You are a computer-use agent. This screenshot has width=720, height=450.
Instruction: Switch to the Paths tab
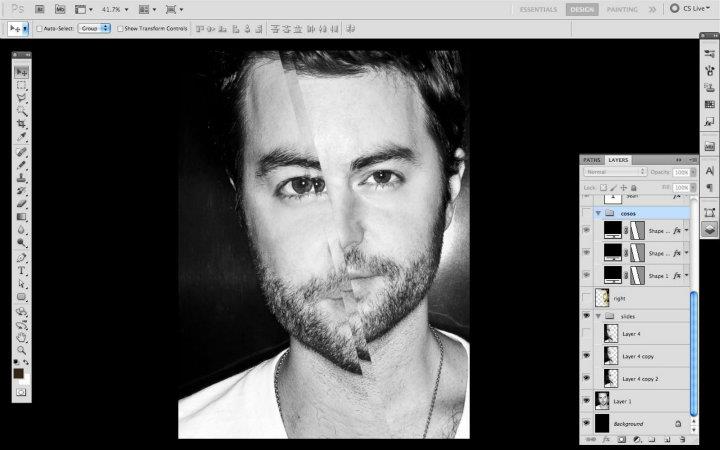[x=591, y=160]
